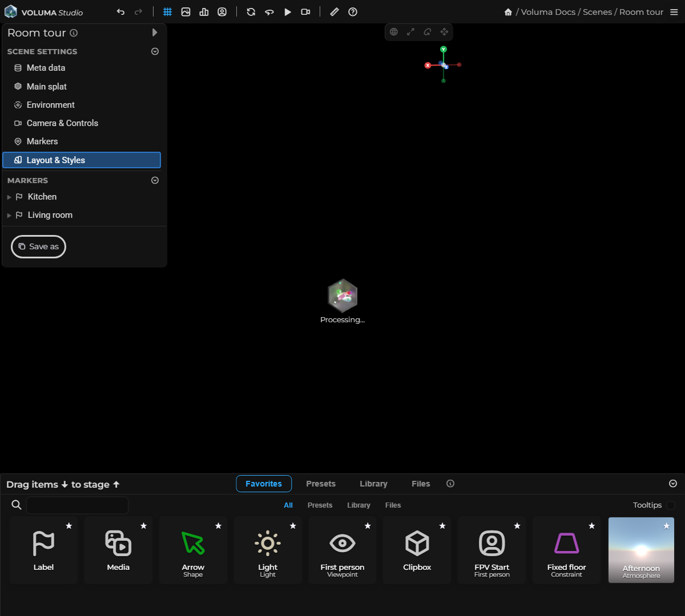Switch to the Presets tab
The height and width of the screenshot is (616, 685).
[x=321, y=484]
